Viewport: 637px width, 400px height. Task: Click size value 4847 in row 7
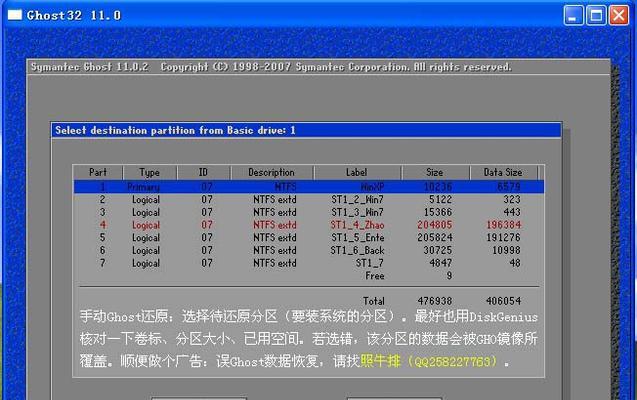click(x=440, y=263)
